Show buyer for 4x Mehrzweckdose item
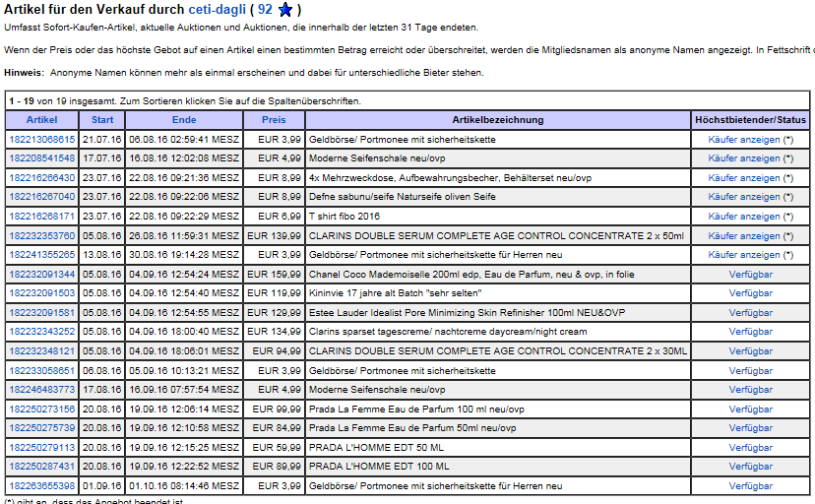Image resolution: width=815 pixels, height=504 pixels. [x=744, y=178]
